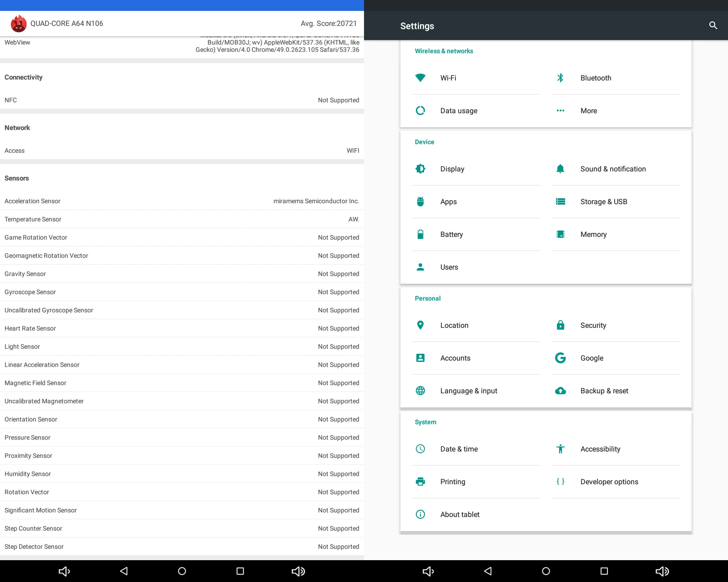Screen dimensions: 728x582
Task: Select the Humidity Sensor row
Action: [182, 474]
